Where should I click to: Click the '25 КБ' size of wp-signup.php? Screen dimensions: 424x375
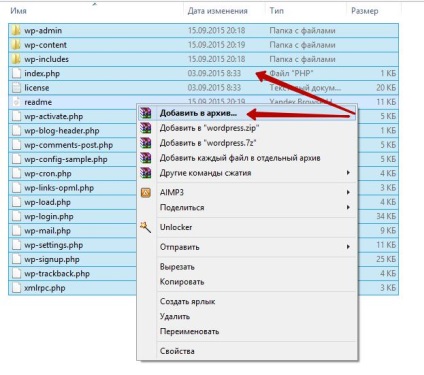[x=386, y=260]
